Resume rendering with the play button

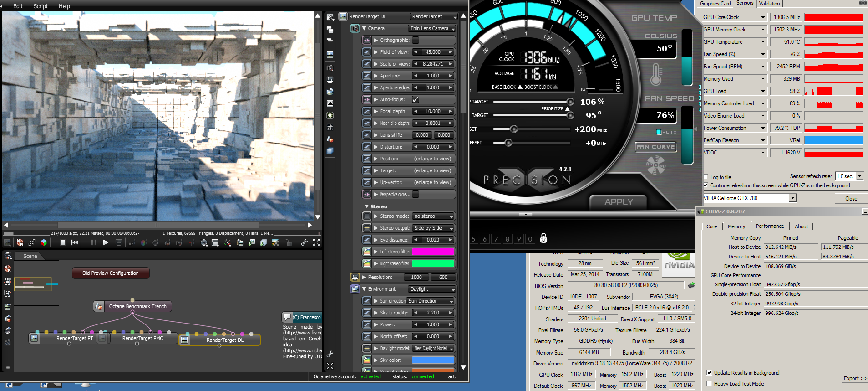click(x=106, y=242)
